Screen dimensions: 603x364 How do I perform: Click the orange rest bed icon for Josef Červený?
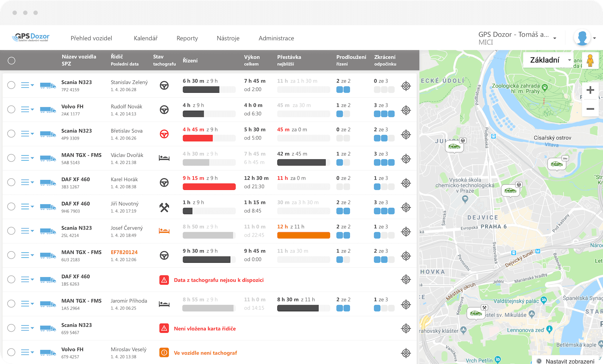coord(164,231)
